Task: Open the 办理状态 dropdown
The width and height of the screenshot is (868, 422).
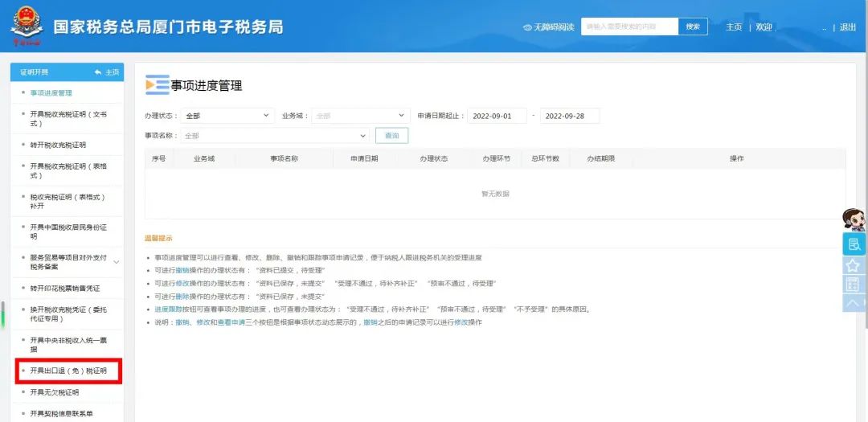Action: [227, 116]
